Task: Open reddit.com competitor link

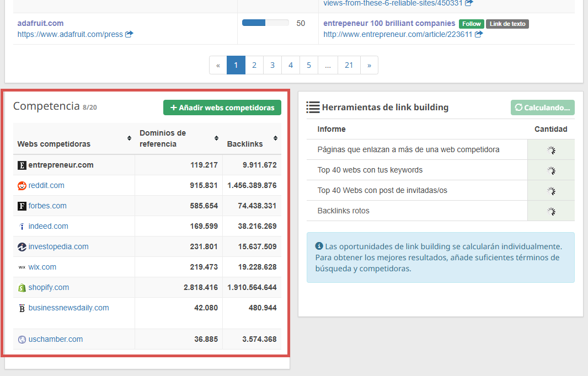Action: (46, 186)
